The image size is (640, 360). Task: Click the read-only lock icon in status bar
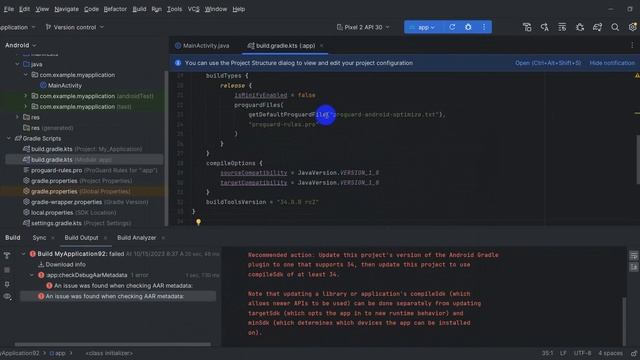pos(634,353)
